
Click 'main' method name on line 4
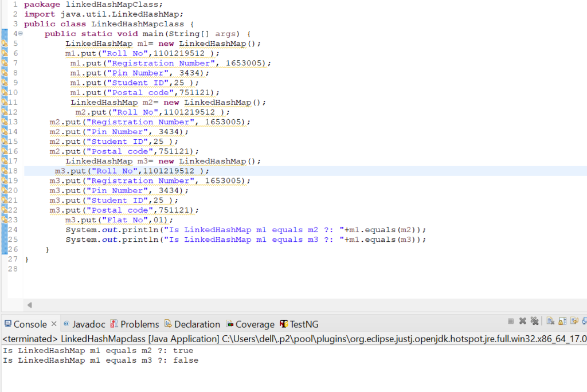pyautogui.click(x=153, y=34)
